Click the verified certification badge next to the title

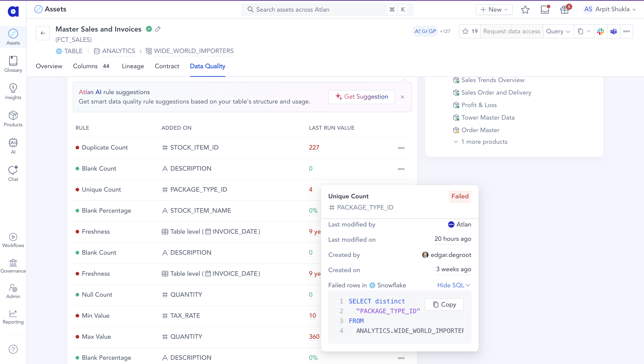(x=149, y=29)
